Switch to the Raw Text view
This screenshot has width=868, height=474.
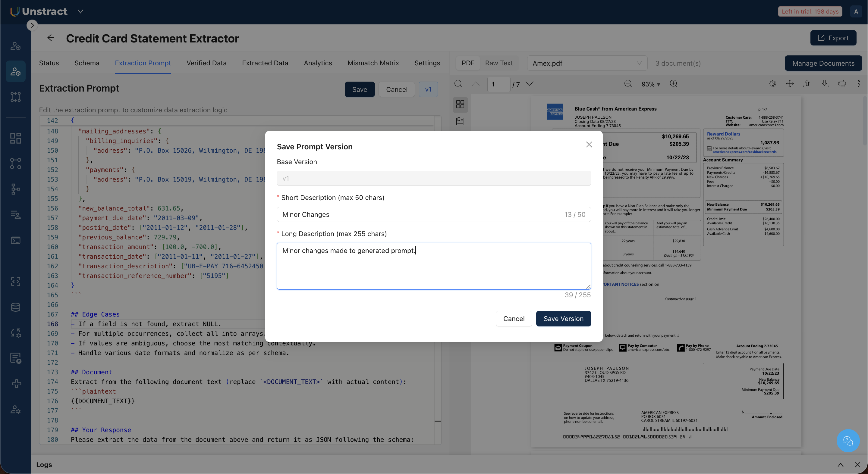coord(499,63)
